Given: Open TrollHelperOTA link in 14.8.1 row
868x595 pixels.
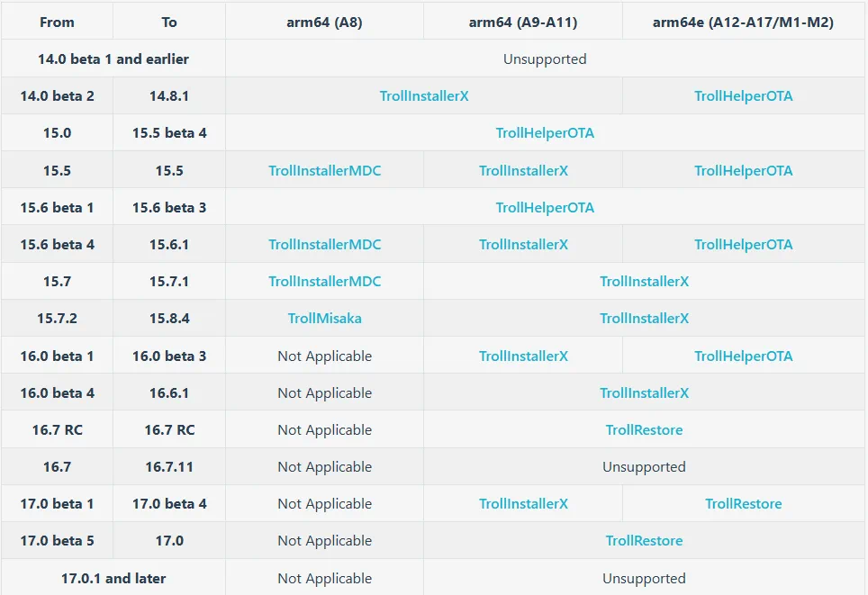Looking at the screenshot, I should (744, 95).
